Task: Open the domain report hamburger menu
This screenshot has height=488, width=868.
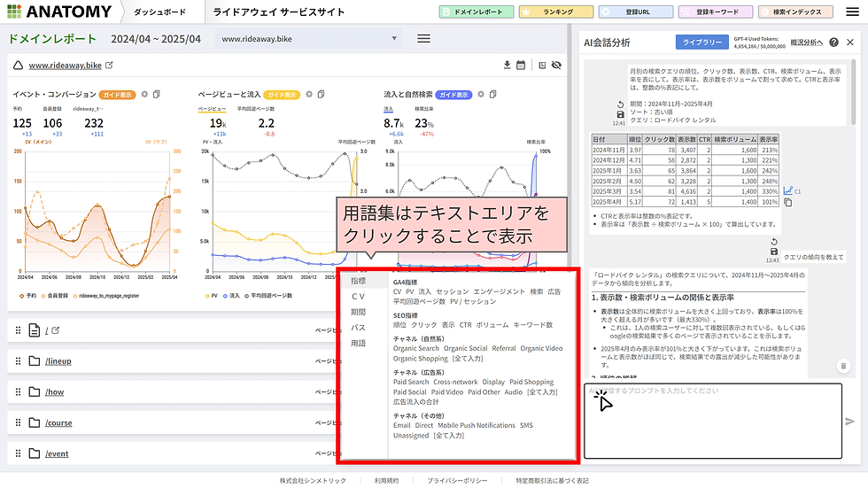Action: [423, 39]
